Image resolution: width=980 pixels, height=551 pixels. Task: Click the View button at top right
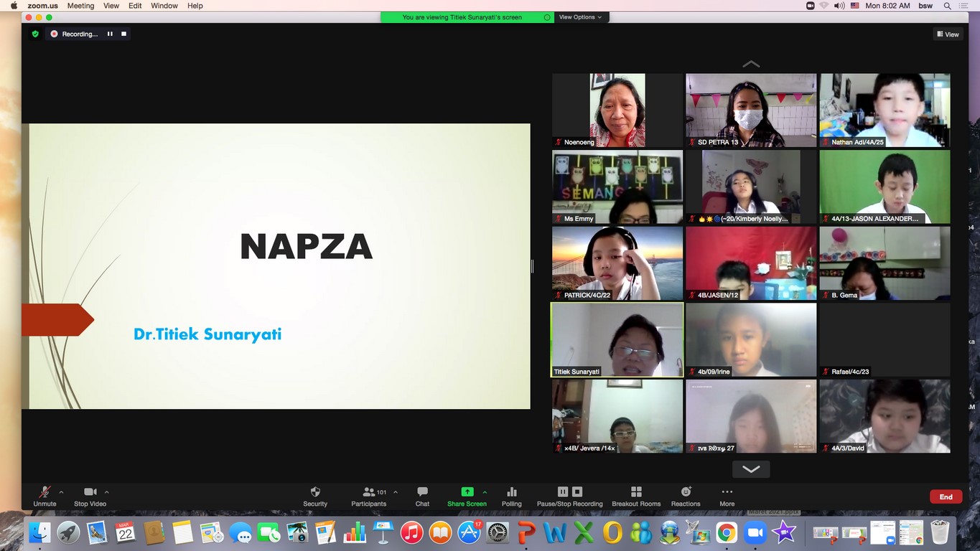click(x=948, y=34)
